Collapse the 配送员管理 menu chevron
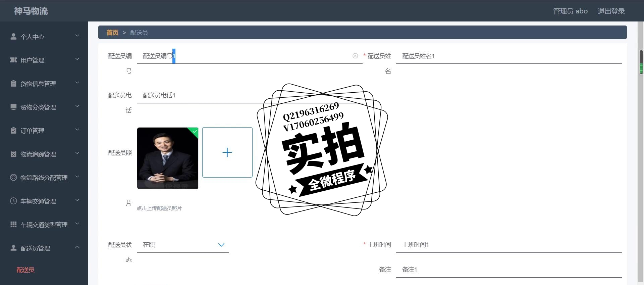Screen dimensions: 644x285 click(x=77, y=247)
